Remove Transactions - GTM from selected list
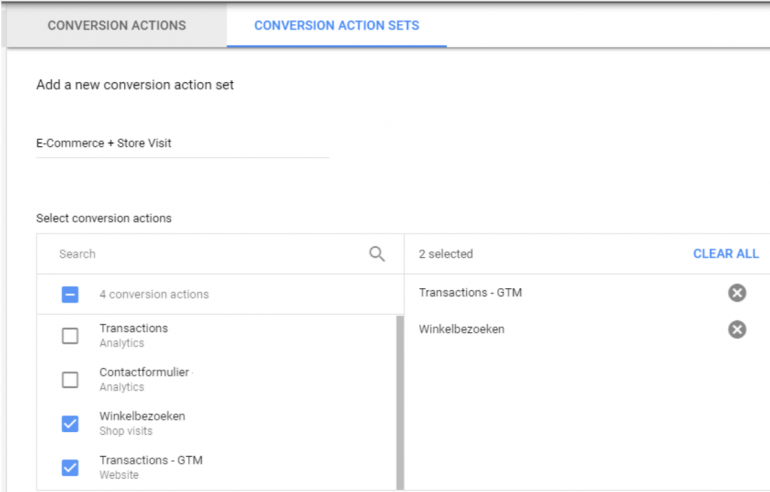Image resolution: width=770 pixels, height=492 pixels. pos(737,293)
